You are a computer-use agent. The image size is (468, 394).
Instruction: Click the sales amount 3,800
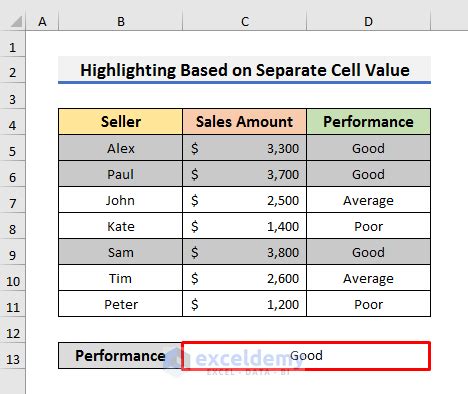pyautogui.click(x=245, y=252)
